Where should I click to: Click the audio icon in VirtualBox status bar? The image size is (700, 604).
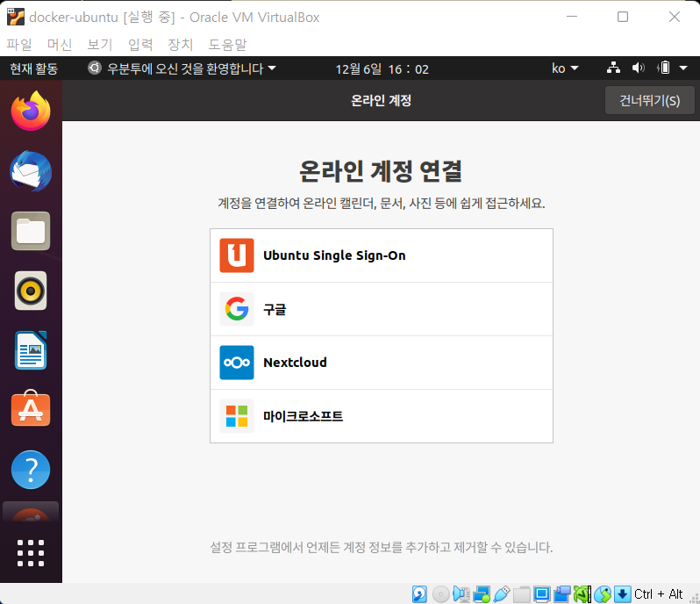pyautogui.click(x=461, y=594)
